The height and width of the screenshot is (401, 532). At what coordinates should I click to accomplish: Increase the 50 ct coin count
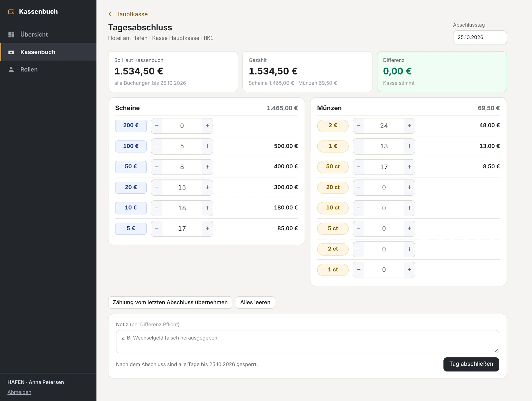409,167
